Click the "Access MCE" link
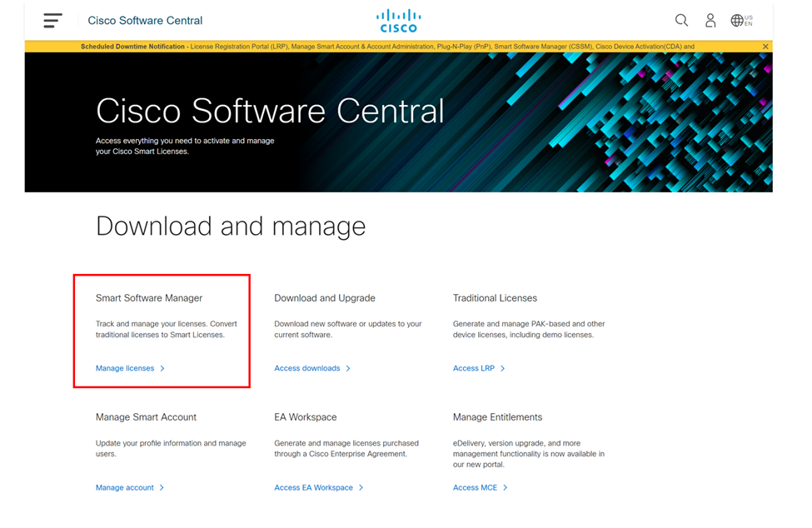Image resolution: width=812 pixels, height=528 pixels. [x=476, y=488]
